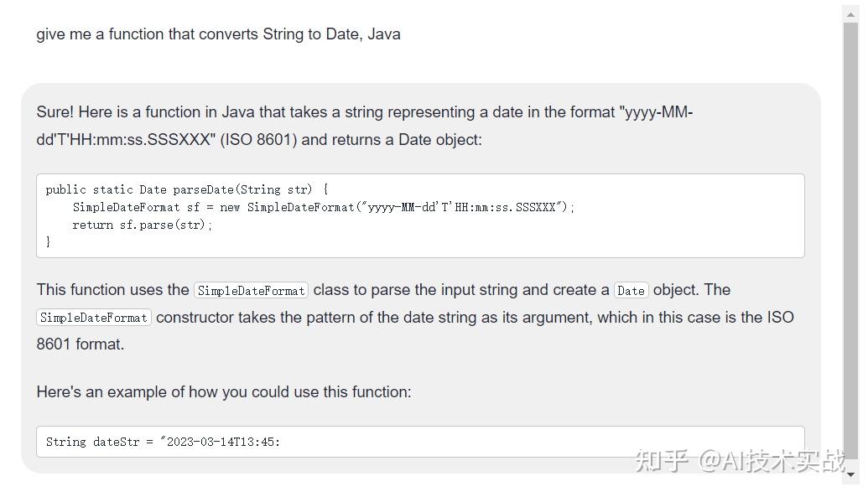Screen dimensions: 868x497
Task: Click the '2023-03-14T13:45:' date string in code
Action: [x=223, y=442]
